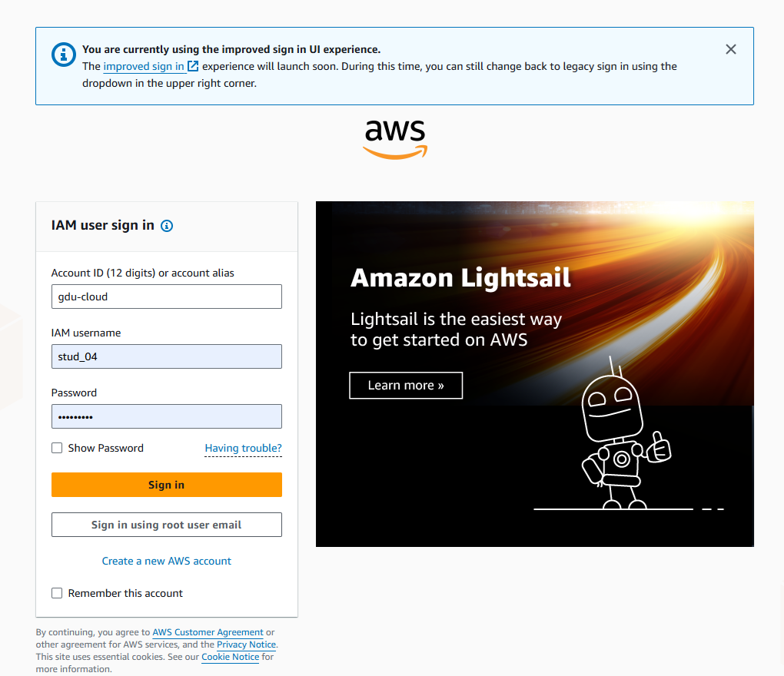Click the info icon beside IAM user sign in
This screenshot has width=784, height=676.
167,226
